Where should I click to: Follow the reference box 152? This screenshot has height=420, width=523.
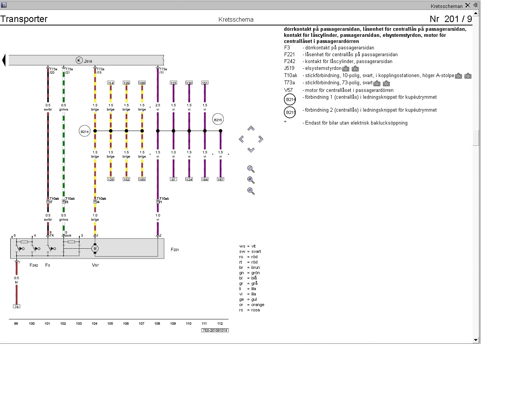pos(126,179)
